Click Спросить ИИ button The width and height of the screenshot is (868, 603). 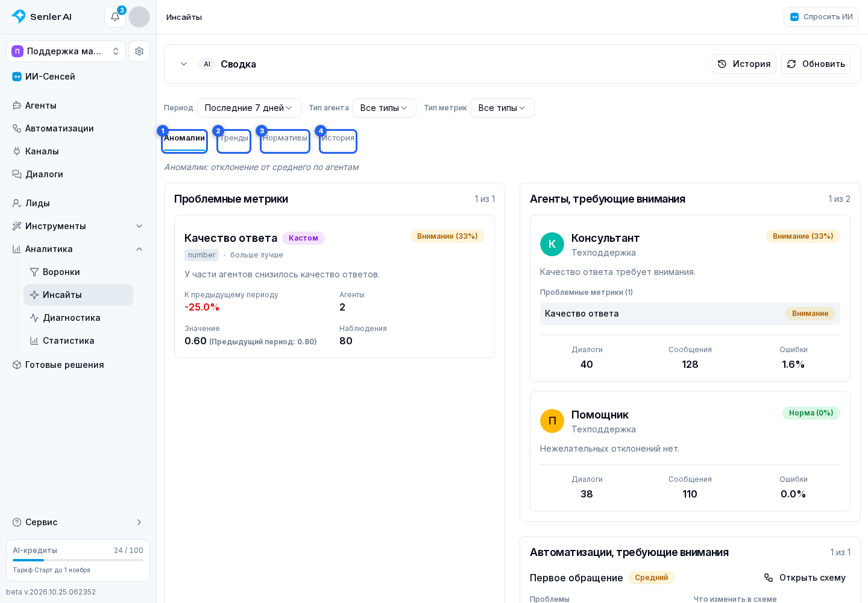click(x=821, y=17)
